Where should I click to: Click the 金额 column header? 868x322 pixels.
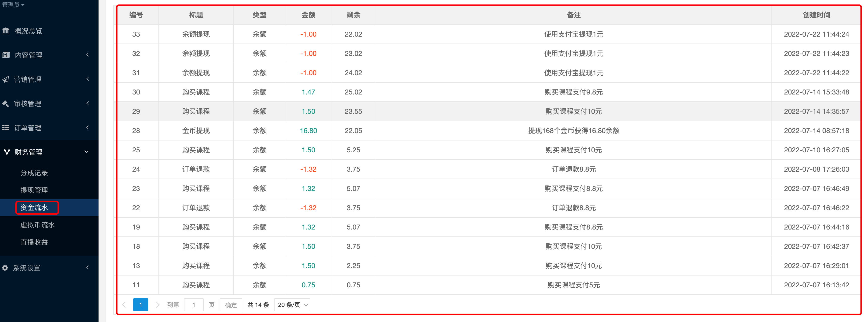coord(308,15)
